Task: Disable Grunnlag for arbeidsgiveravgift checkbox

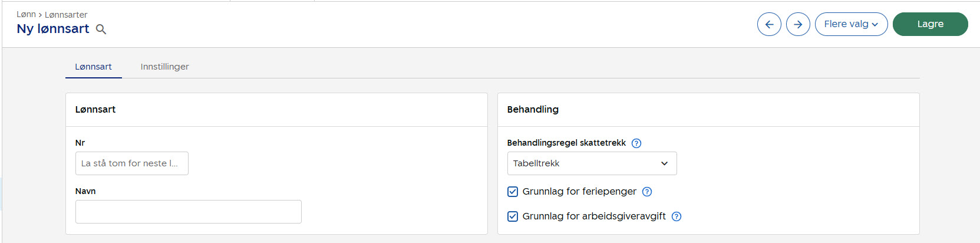Action: tap(513, 216)
